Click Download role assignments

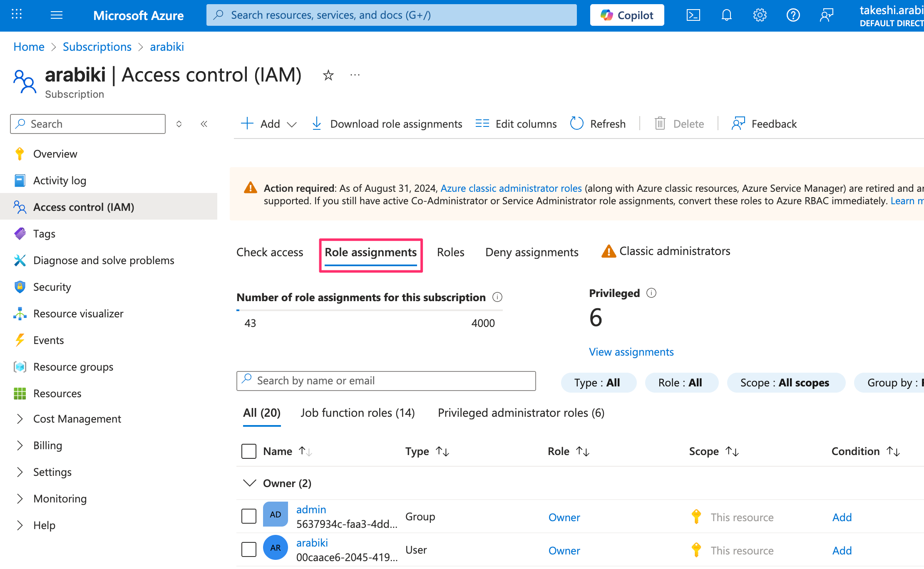click(387, 124)
